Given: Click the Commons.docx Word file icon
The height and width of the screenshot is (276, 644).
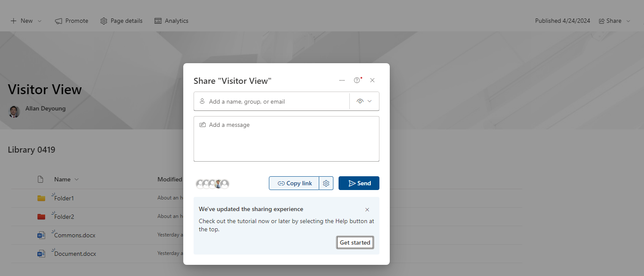Looking at the screenshot, I should pyautogui.click(x=41, y=235).
